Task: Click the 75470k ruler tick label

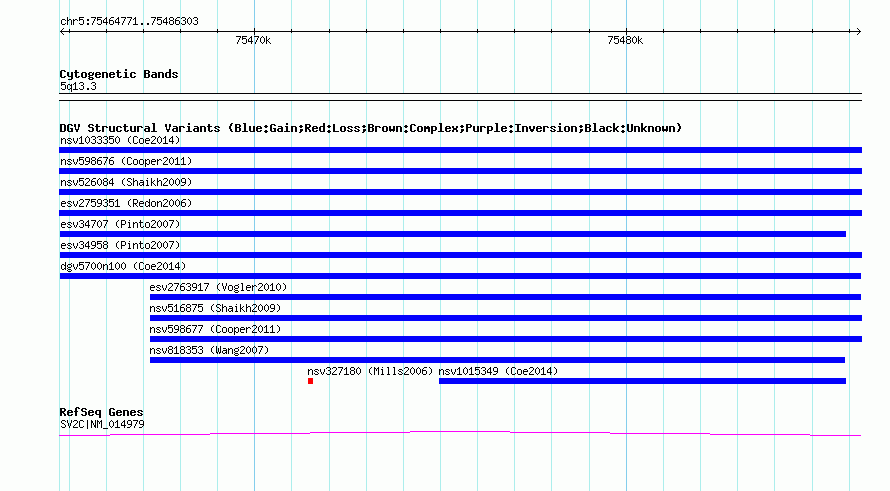Action: (x=253, y=40)
